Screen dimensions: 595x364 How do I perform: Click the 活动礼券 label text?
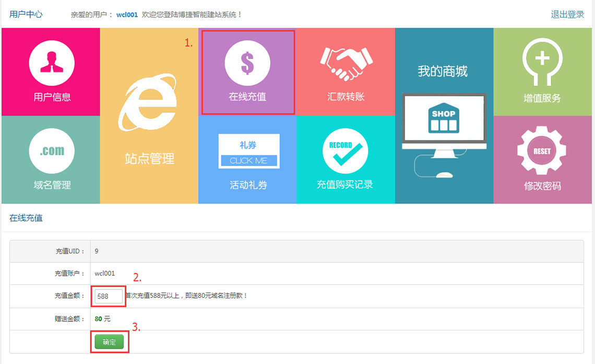pos(248,185)
